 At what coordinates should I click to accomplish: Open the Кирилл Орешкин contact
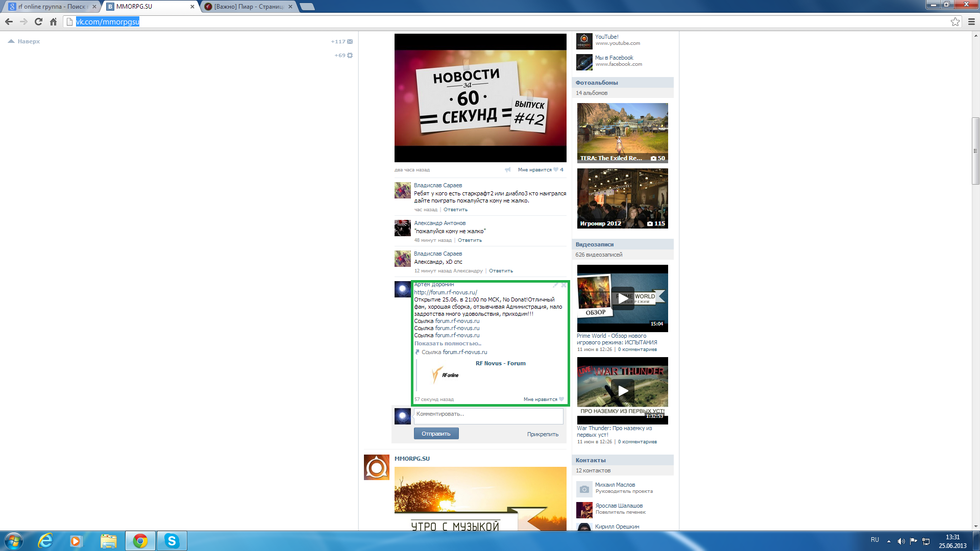coord(617,527)
